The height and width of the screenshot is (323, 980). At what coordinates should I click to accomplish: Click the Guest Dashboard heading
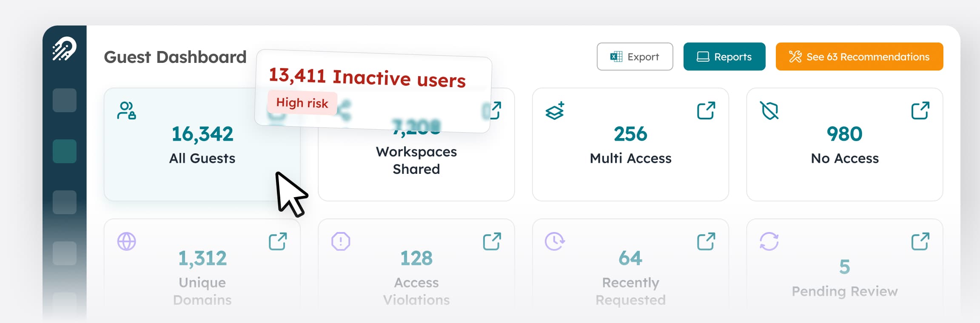[x=175, y=57]
